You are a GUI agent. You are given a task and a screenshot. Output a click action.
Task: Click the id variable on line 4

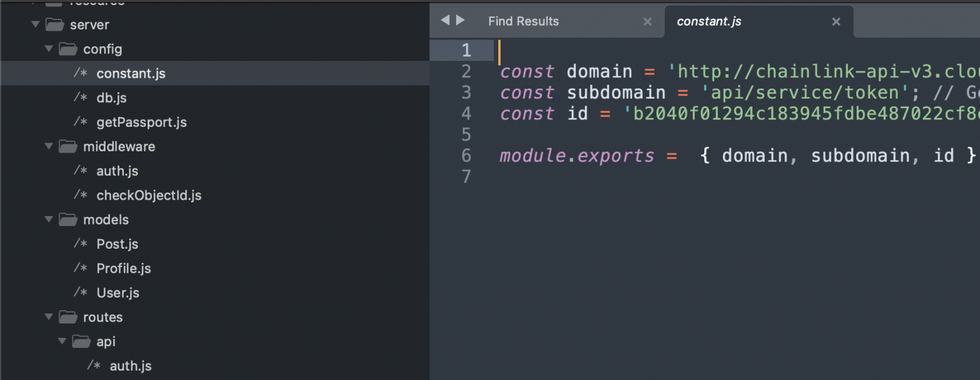(x=577, y=114)
